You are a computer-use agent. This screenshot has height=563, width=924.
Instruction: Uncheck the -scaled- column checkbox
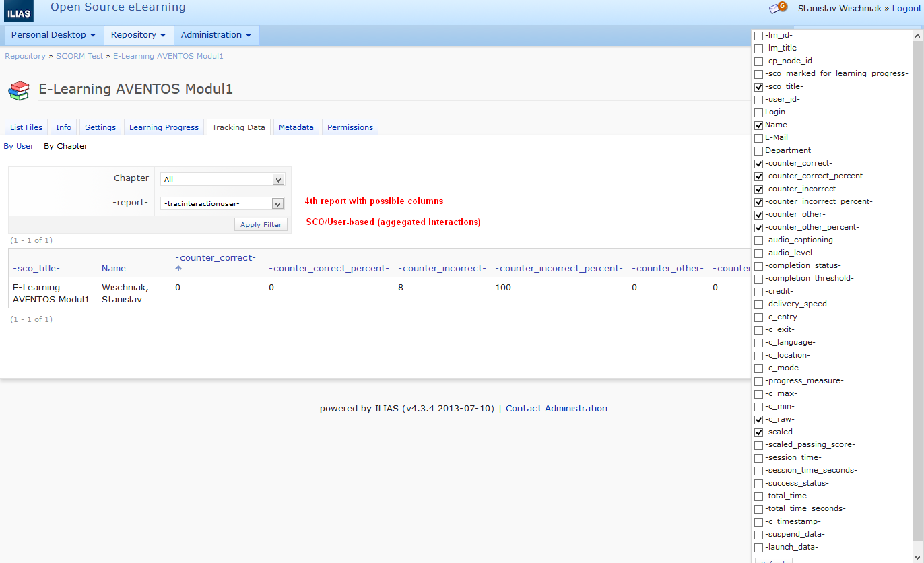(x=759, y=432)
